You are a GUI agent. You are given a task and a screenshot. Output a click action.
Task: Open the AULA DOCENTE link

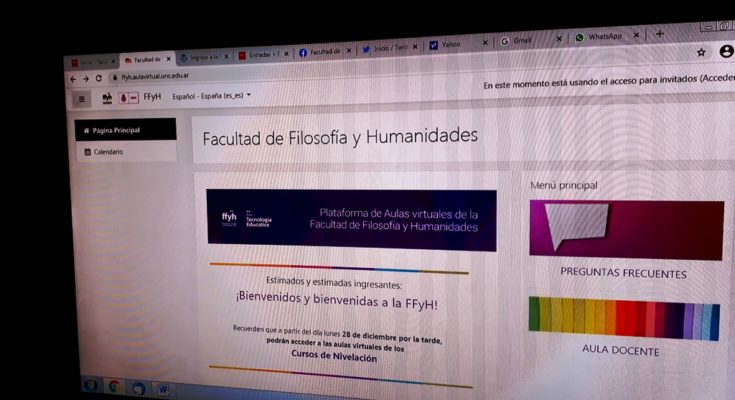pos(620,350)
